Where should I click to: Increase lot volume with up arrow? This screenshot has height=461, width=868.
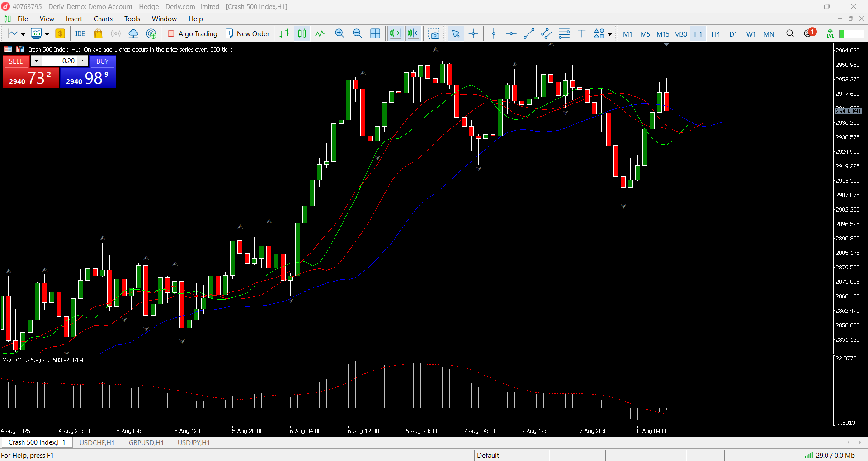(x=82, y=61)
